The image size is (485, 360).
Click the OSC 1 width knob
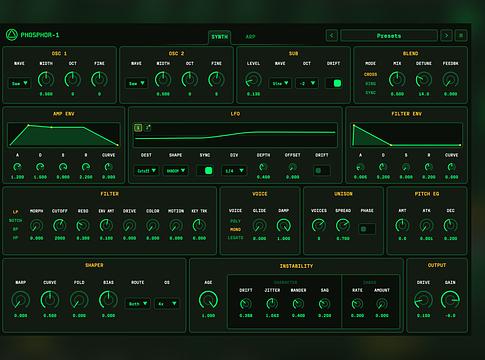pos(46,80)
